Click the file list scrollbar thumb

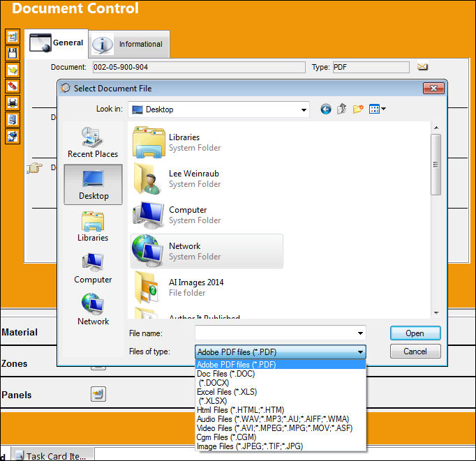(436, 165)
